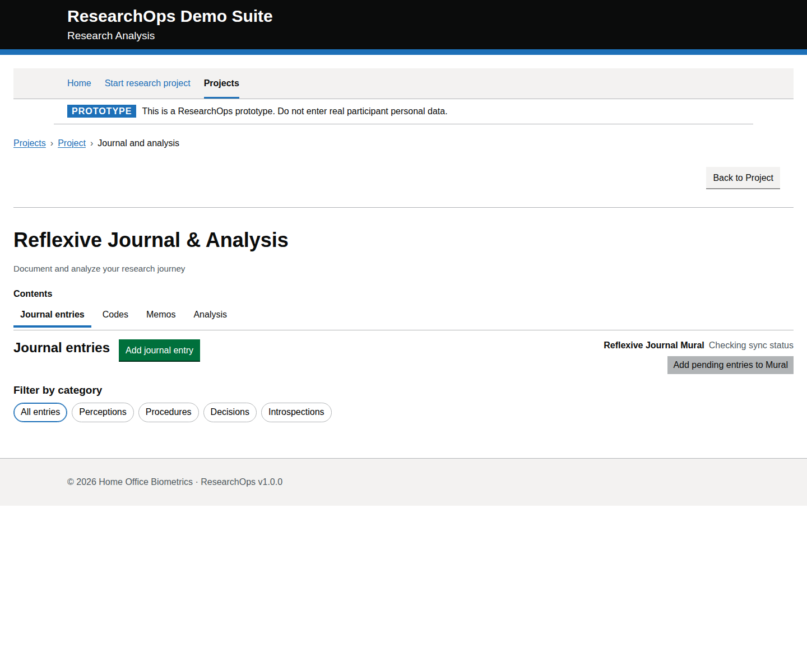This screenshot has height=672, width=807.
Task: Toggle the Procedures category filter
Action: point(168,412)
